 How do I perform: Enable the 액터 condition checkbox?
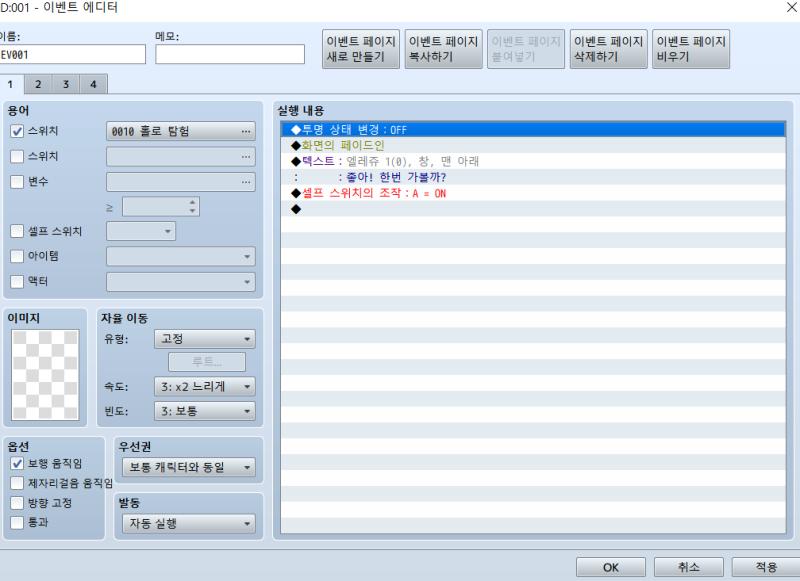[x=17, y=281]
